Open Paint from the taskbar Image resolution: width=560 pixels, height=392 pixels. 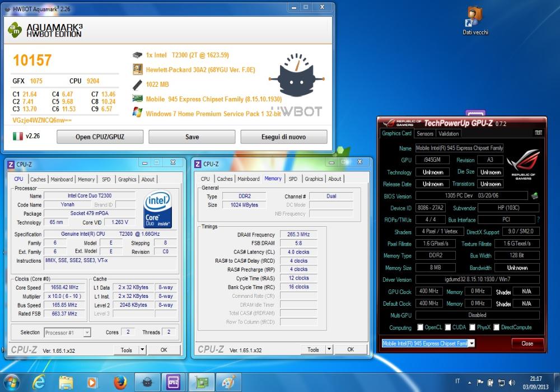point(228,382)
